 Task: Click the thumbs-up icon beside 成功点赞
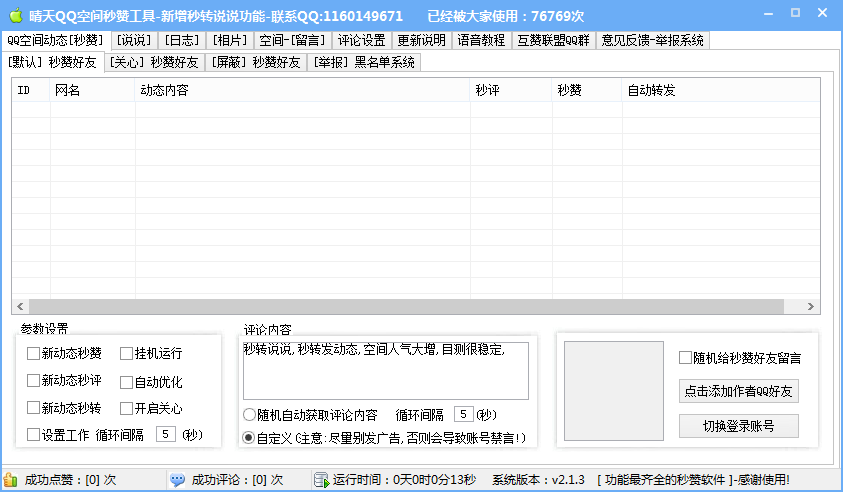[x=10, y=480]
